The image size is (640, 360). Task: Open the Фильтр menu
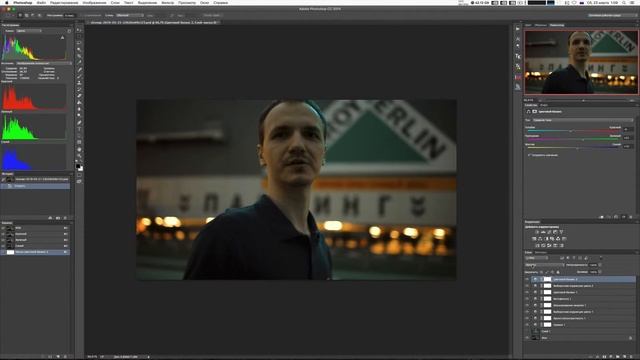click(168, 2)
